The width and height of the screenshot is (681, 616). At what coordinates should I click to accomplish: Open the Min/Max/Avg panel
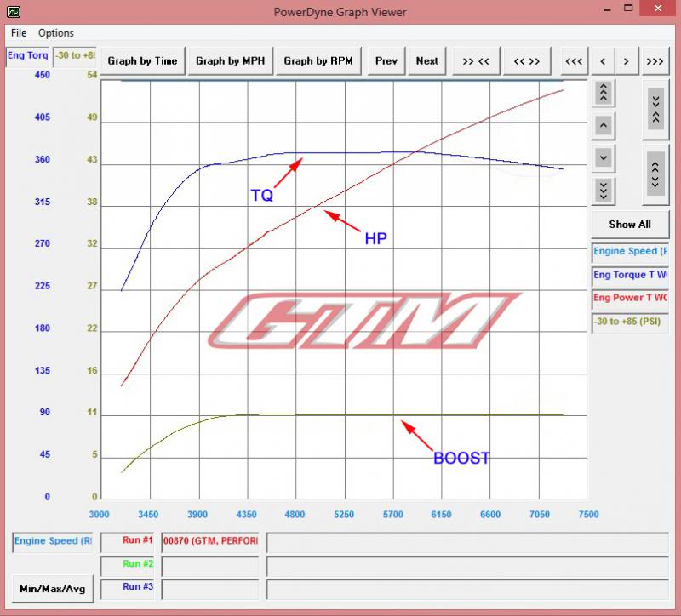coord(53,589)
